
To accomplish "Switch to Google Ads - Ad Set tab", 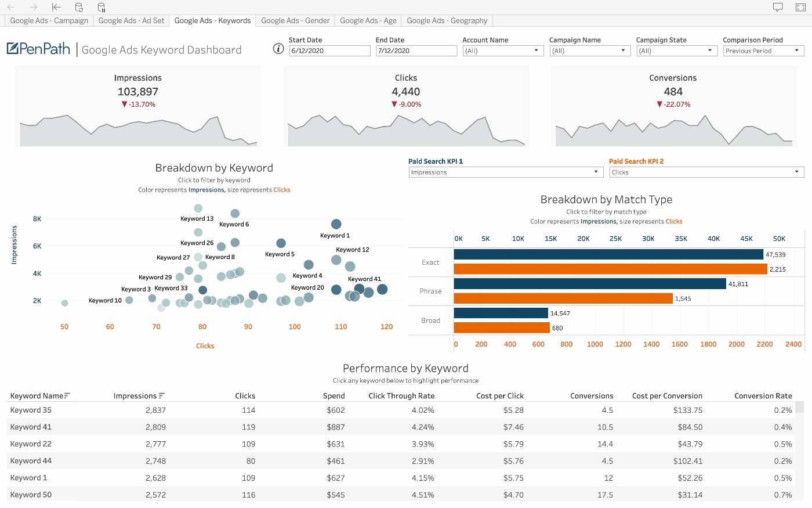I will point(131,20).
